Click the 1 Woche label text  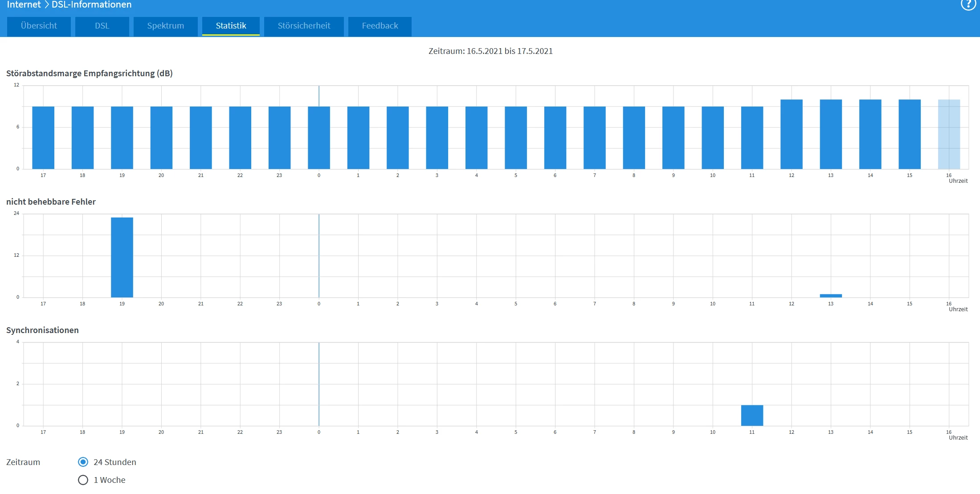109,480
